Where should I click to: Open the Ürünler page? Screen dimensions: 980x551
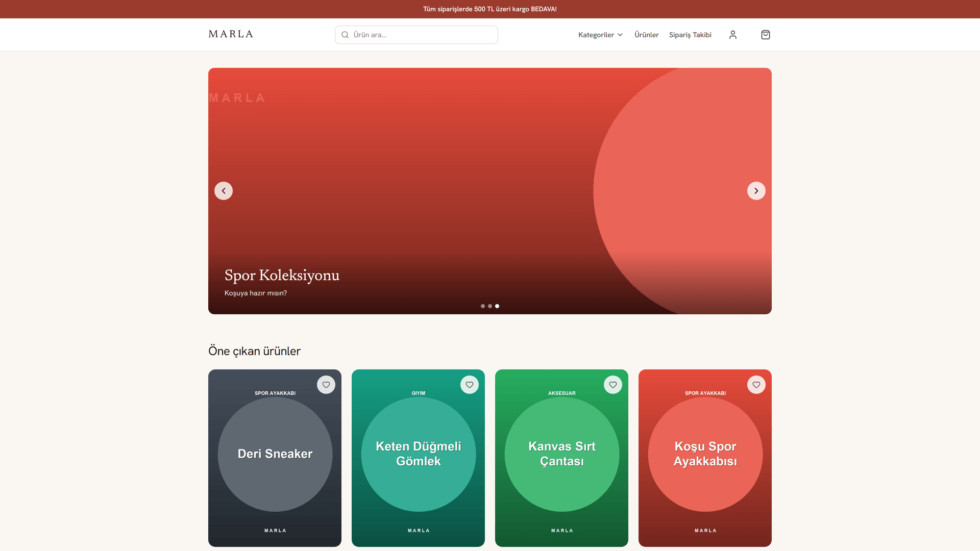coord(646,35)
